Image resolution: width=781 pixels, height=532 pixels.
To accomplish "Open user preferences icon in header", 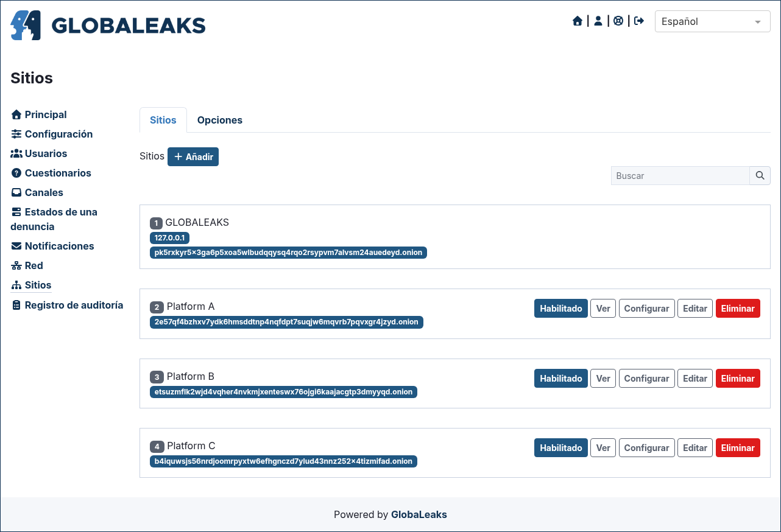I will click(598, 21).
